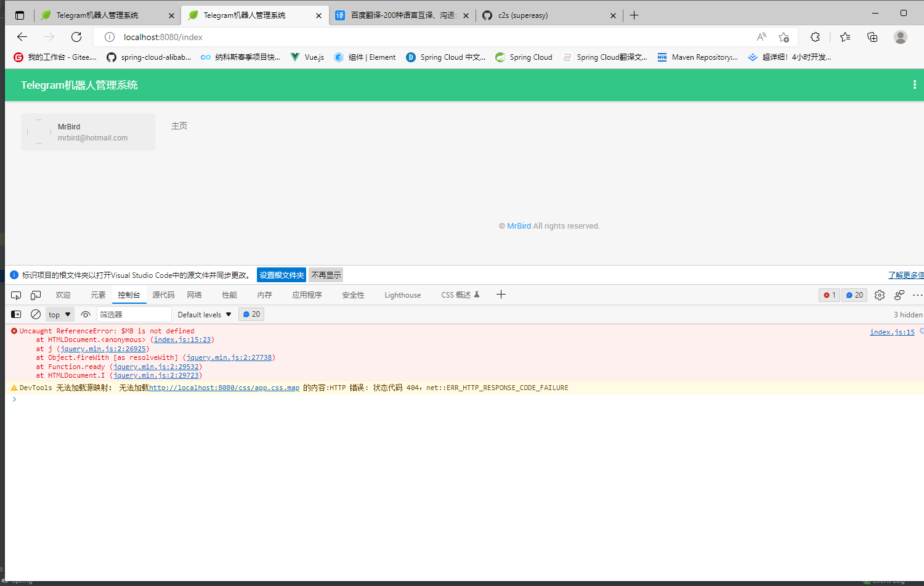
Task: Open the 源代码 tab
Action: (163, 295)
